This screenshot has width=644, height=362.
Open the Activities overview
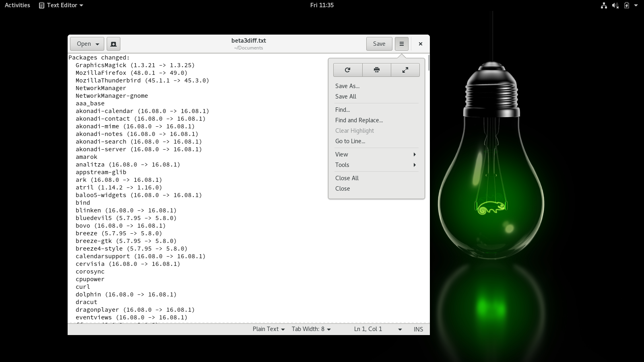[x=17, y=5]
